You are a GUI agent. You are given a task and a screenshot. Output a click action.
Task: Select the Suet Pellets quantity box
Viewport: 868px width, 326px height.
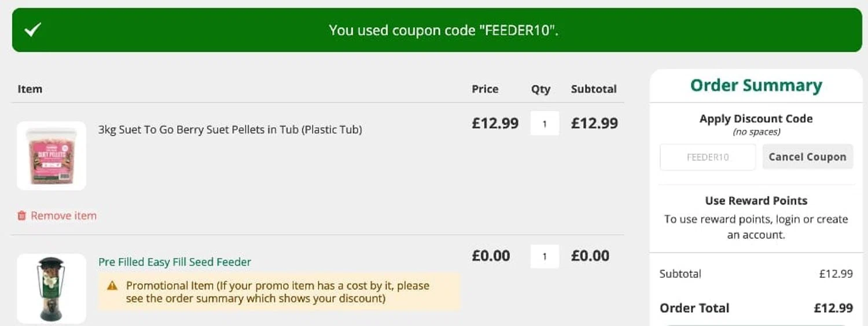545,123
